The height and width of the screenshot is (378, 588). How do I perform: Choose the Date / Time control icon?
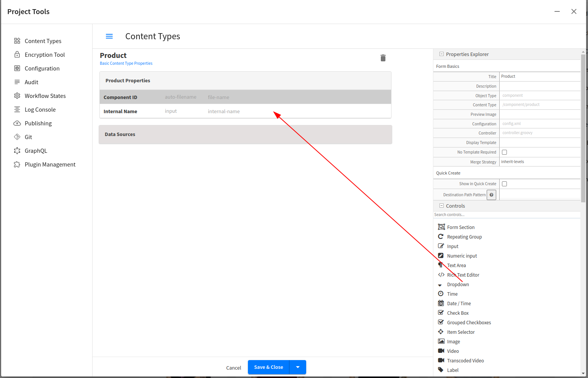tap(441, 303)
